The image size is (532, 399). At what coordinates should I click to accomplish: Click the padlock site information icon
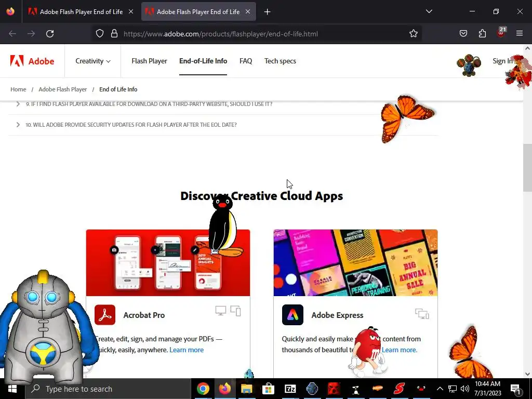coord(114,34)
